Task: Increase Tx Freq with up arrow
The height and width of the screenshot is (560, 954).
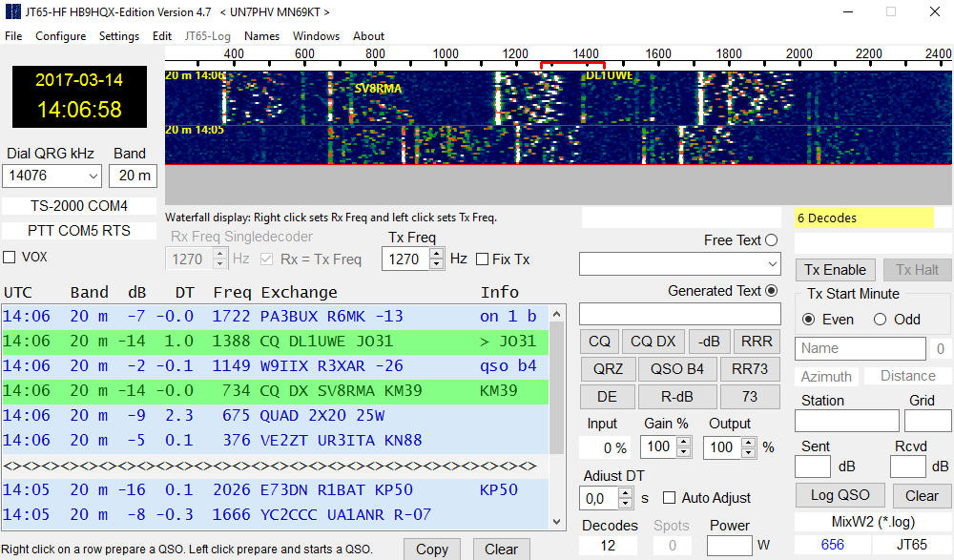Action: click(436, 254)
